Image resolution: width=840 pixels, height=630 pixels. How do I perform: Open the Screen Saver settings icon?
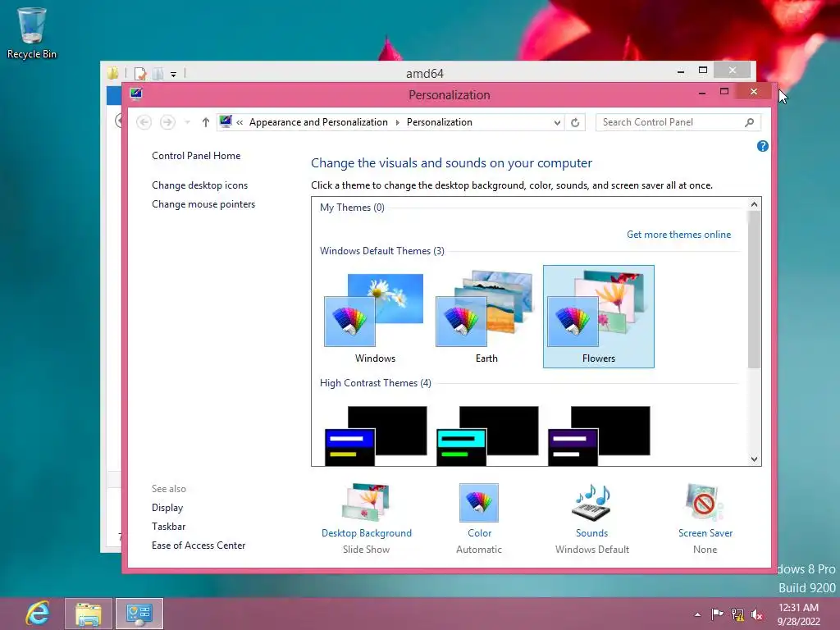[x=705, y=503]
